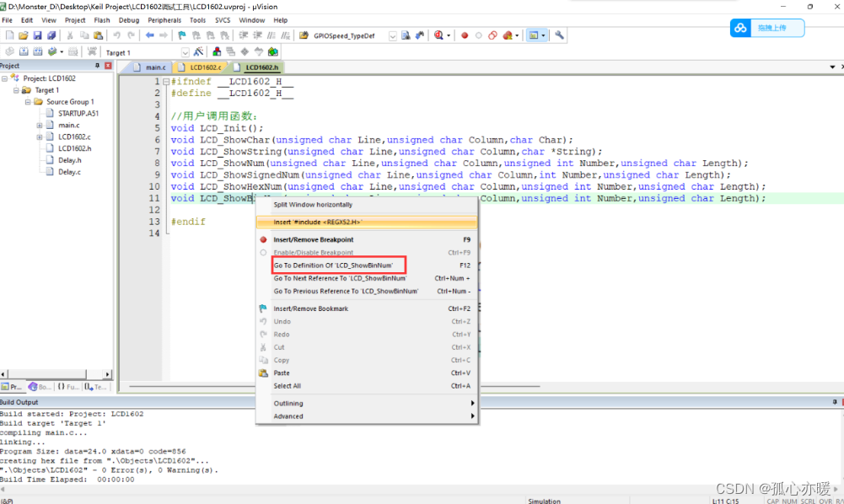Open the GPIOSpeed_TypeDef find dropdown
Image resolution: width=844 pixels, height=504 pixels.
click(392, 36)
